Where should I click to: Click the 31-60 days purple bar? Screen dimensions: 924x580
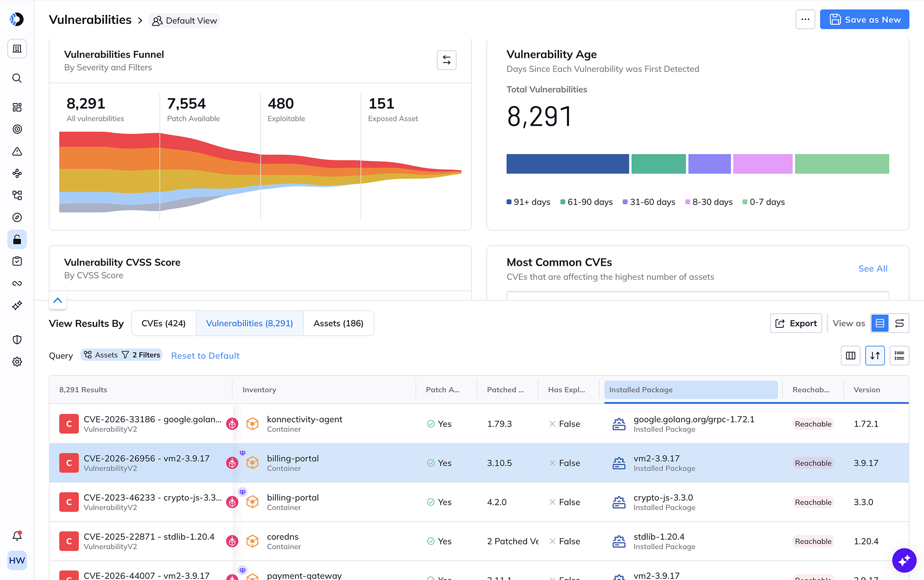pyautogui.click(x=709, y=164)
